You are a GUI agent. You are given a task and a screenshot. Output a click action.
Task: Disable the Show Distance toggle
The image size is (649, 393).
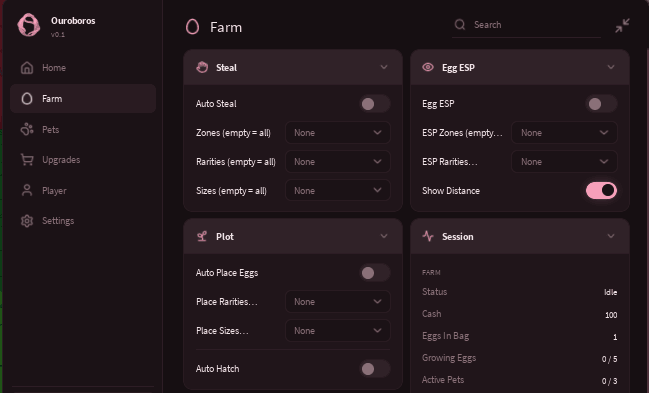[x=601, y=190]
